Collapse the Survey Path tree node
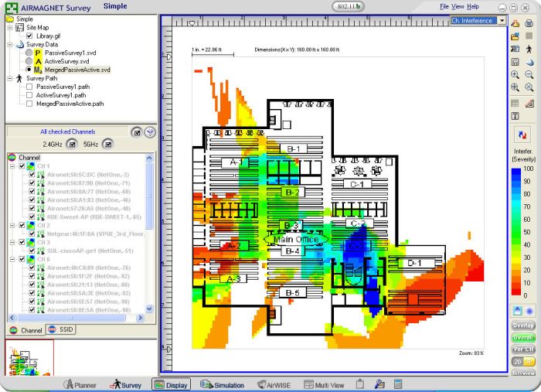This screenshot has height=392, width=541. coord(10,78)
